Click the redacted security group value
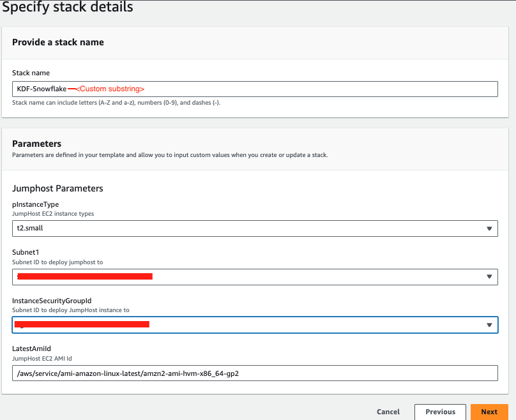Screen dimensions: 516x420 pyautogui.click(x=82, y=324)
